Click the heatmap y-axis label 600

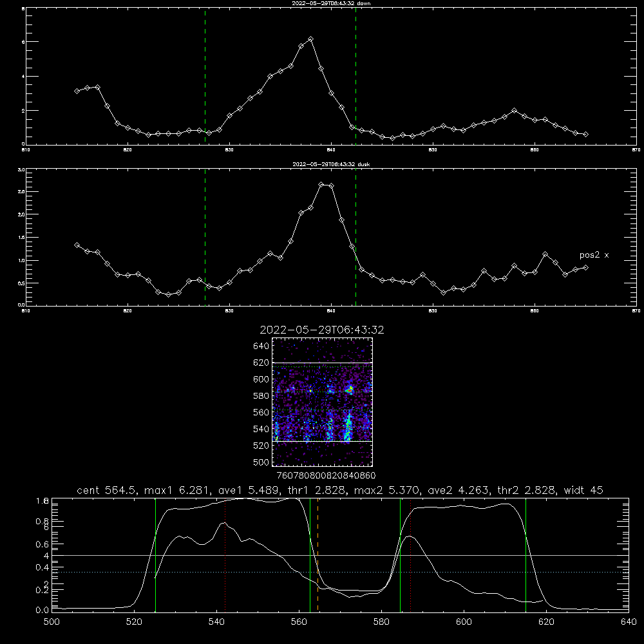(x=261, y=379)
